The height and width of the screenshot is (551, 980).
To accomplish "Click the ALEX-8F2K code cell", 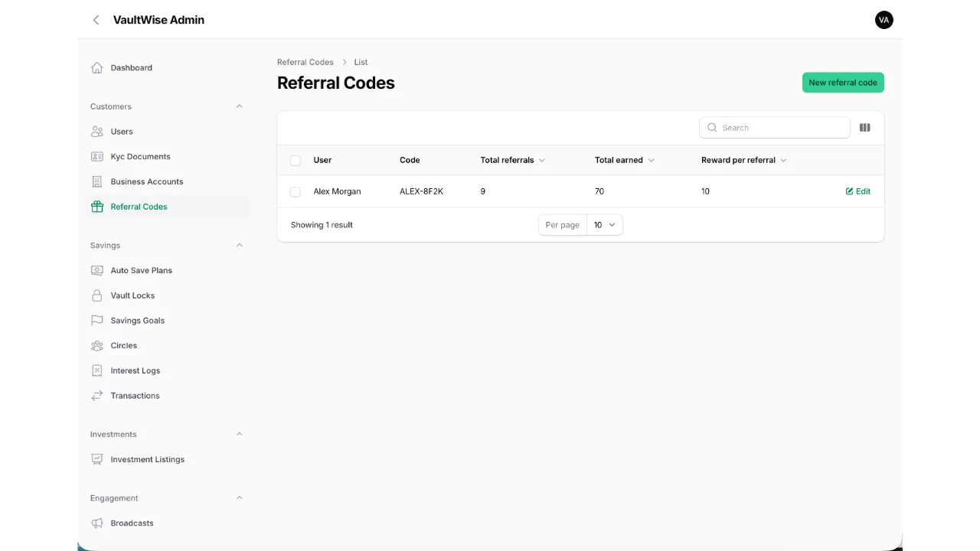I will 421,191.
